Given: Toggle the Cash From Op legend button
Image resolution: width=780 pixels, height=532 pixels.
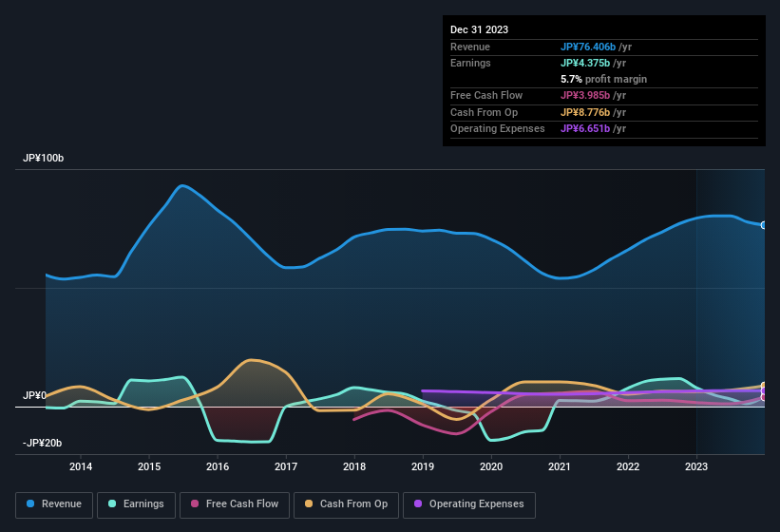Looking at the screenshot, I should [346, 504].
